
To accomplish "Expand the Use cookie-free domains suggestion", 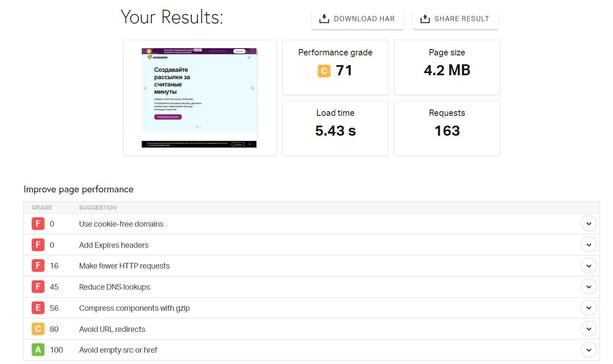I will coord(588,224).
